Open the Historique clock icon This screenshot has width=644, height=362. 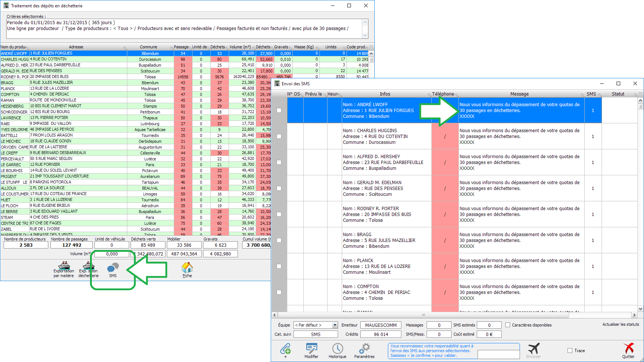pyautogui.click(x=337, y=349)
